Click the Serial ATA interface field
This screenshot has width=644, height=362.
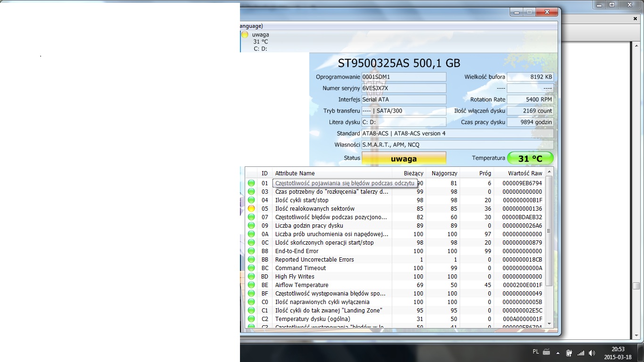tap(404, 99)
